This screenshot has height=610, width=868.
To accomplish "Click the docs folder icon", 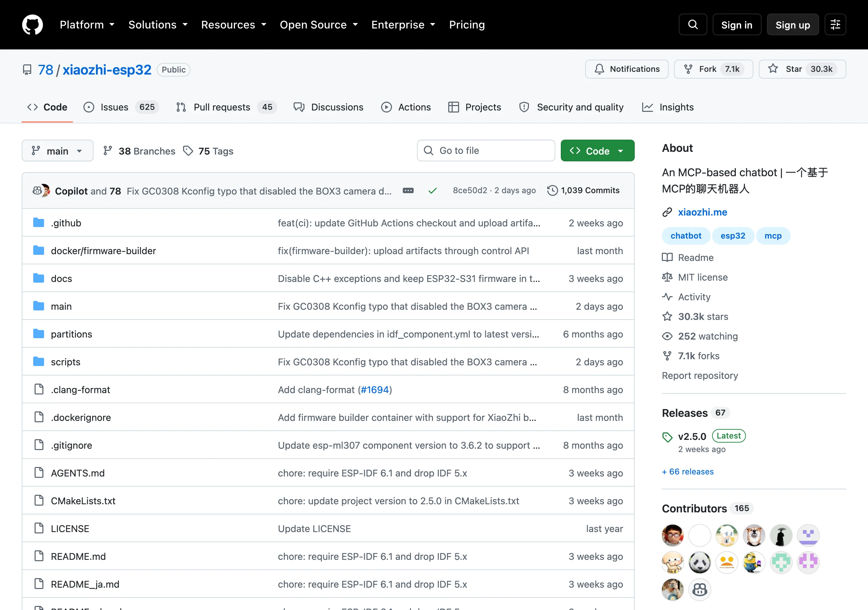I will click(39, 278).
